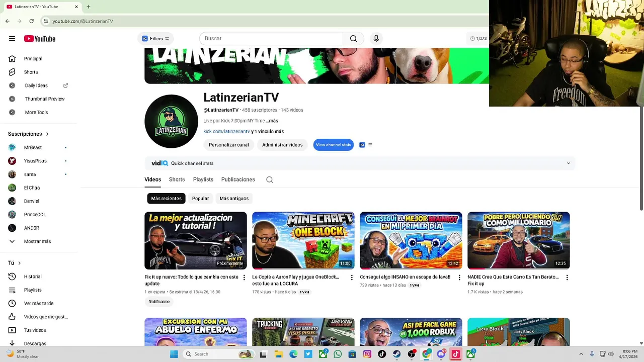The width and height of the screenshot is (644, 362).
Task: Expand vidIQ Quick channel stats
Action: tap(569, 163)
